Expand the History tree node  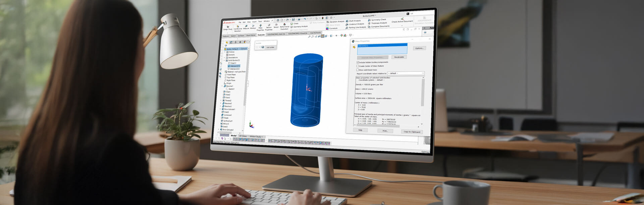[225, 52]
